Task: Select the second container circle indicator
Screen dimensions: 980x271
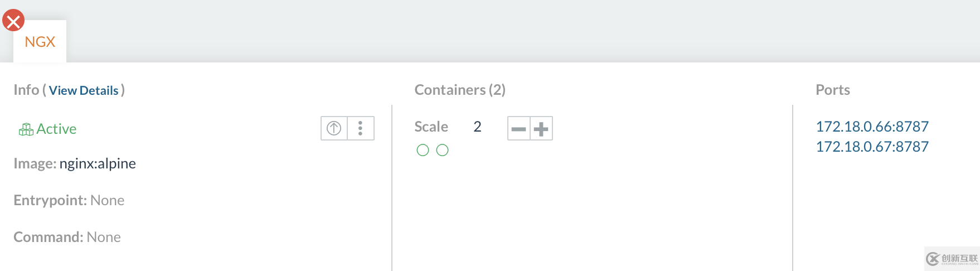Action: 442,150
